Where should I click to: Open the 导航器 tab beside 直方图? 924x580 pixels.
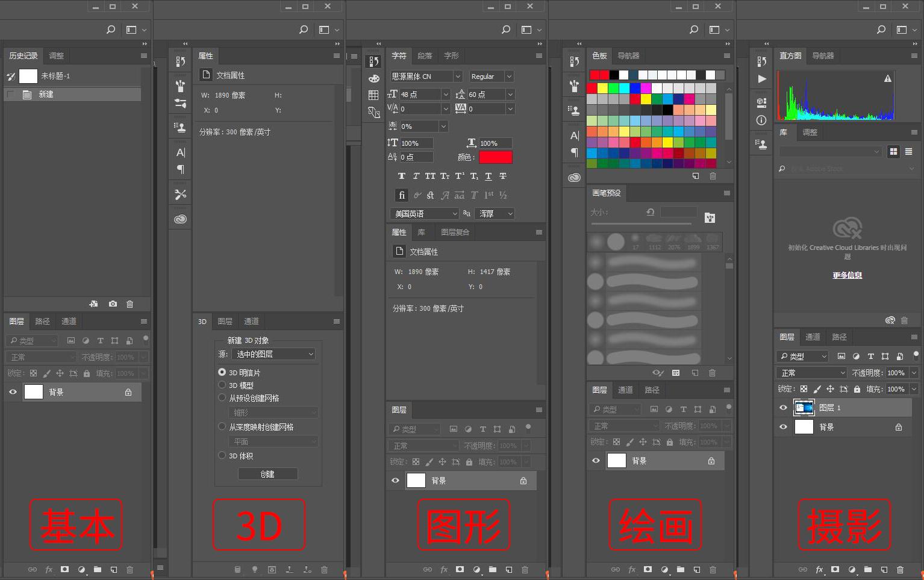(822, 55)
